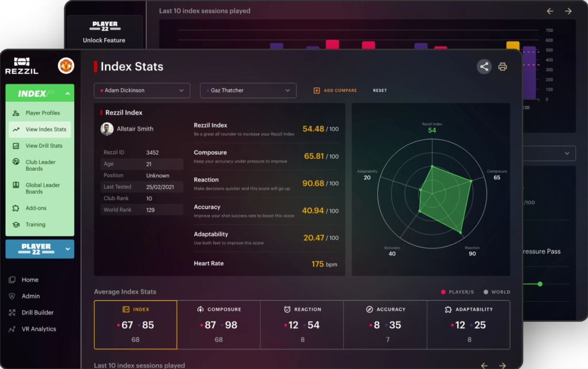Click the VR Analytics icon
The width and height of the screenshot is (588, 369).
coord(12,329)
